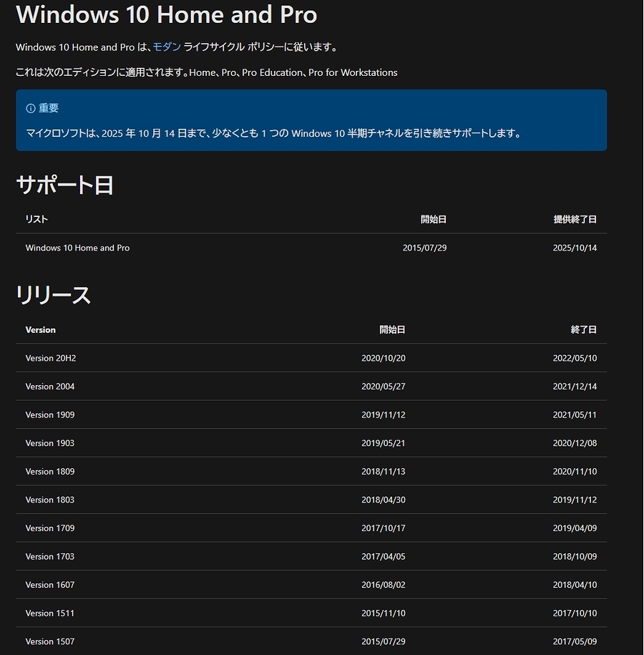Select Version 1809 end date 2020/11/10
Screen dimensions: 644x655
click(x=575, y=472)
